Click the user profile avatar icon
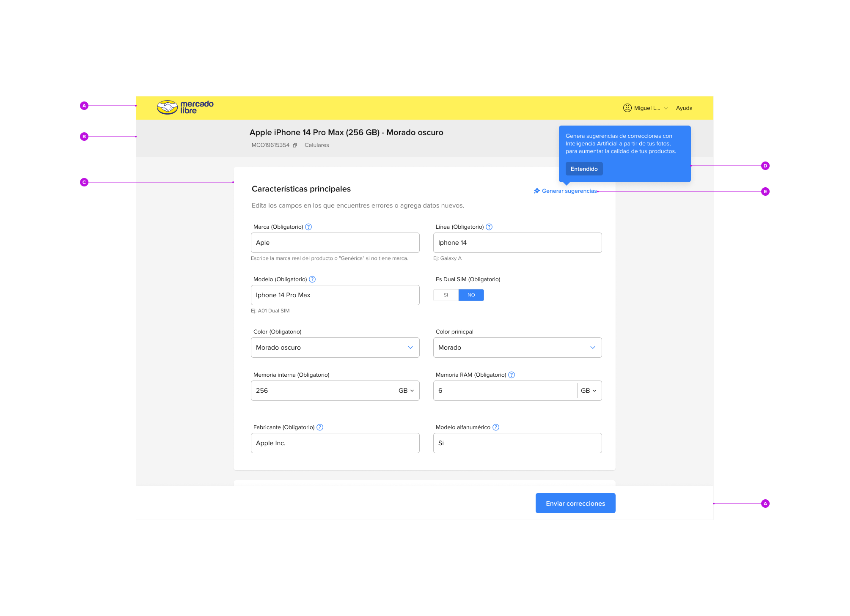 [627, 108]
